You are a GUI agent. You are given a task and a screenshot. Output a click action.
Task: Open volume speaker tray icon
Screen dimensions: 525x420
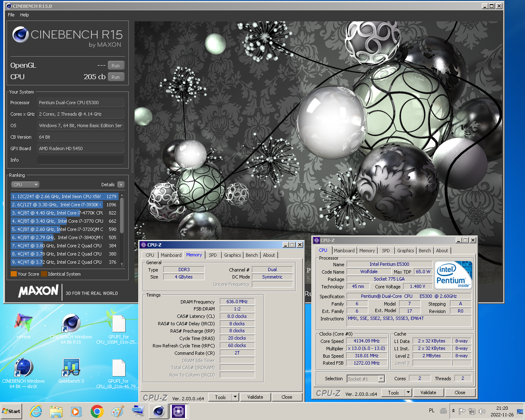482,411
